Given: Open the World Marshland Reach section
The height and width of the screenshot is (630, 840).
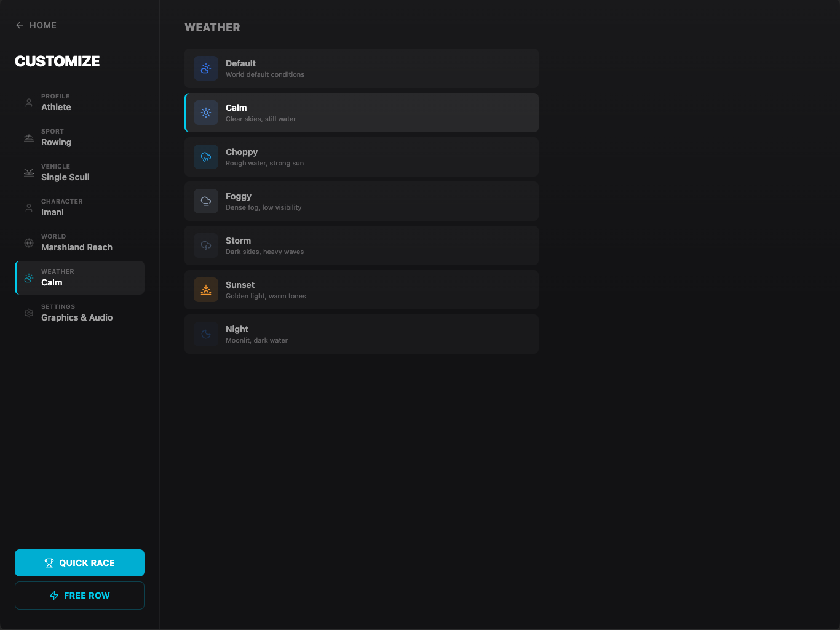Looking at the screenshot, I should (x=79, y=243).
